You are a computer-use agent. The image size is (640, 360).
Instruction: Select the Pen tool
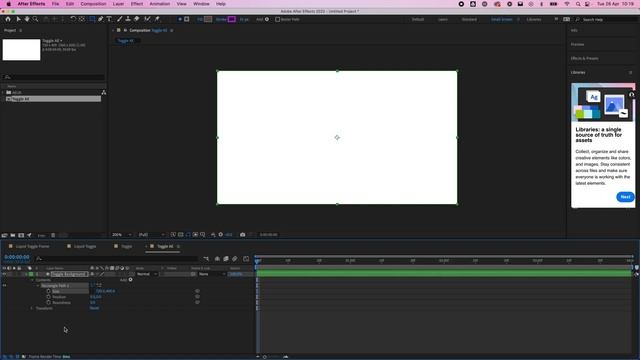coord(100,19)
